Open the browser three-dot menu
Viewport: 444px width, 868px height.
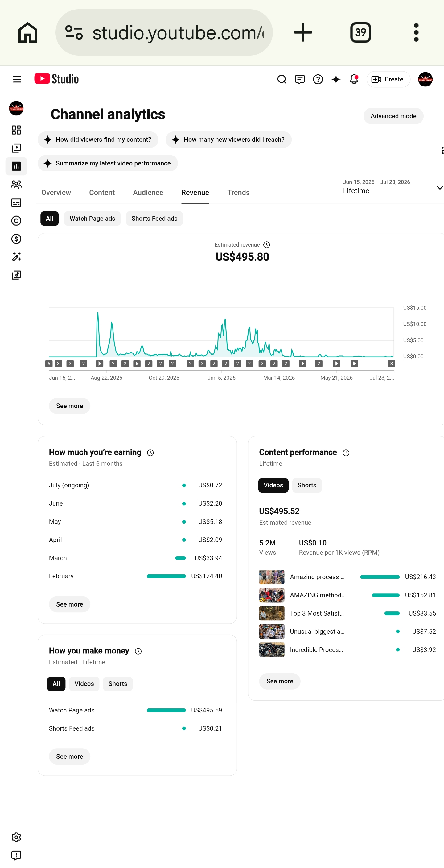click(x=416, y=32)
